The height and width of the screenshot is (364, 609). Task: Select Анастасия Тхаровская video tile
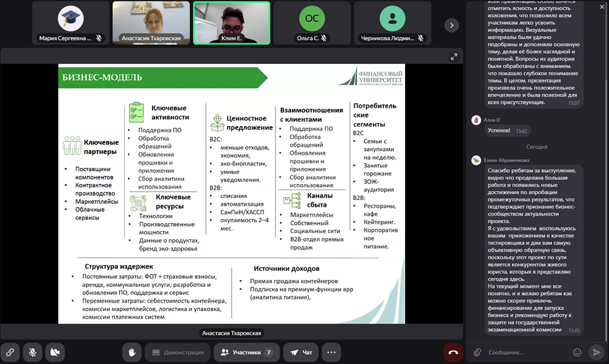coord(151,23)
